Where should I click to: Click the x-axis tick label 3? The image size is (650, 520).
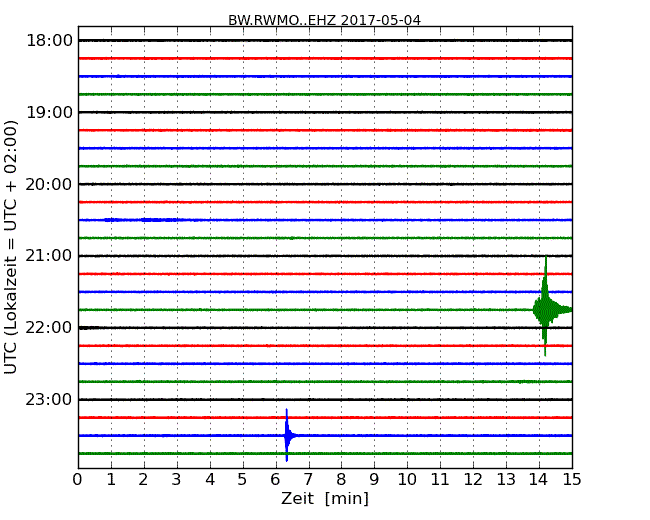click(x=177, y=479)
